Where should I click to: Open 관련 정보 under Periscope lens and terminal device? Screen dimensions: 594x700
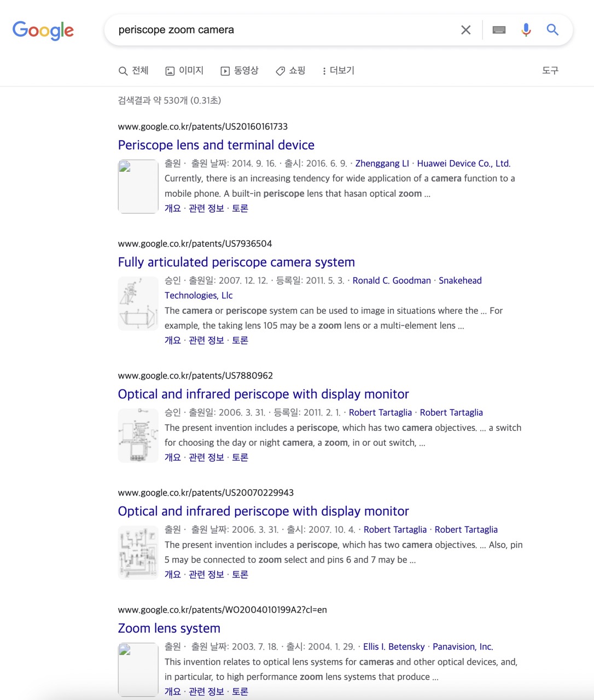[206, 208]
